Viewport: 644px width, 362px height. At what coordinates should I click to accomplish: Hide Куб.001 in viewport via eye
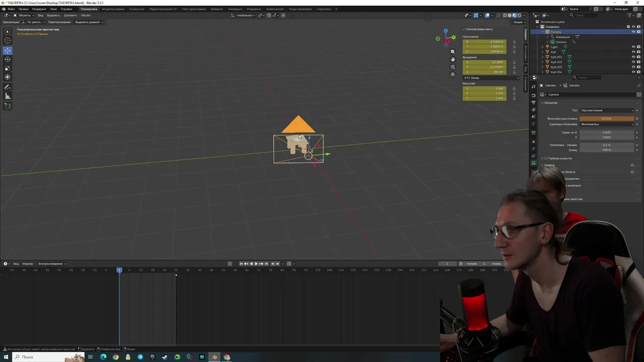click(633, 57)
